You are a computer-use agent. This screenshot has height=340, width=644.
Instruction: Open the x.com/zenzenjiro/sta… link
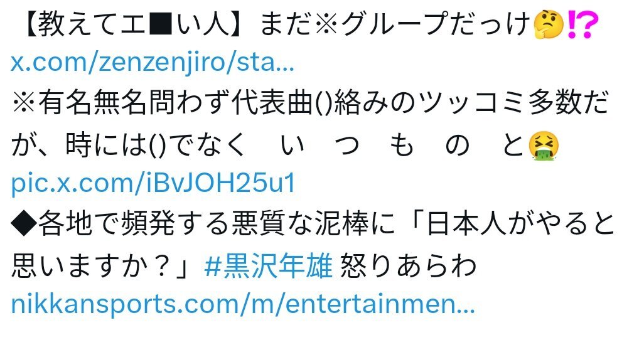[x=153, y=63]
